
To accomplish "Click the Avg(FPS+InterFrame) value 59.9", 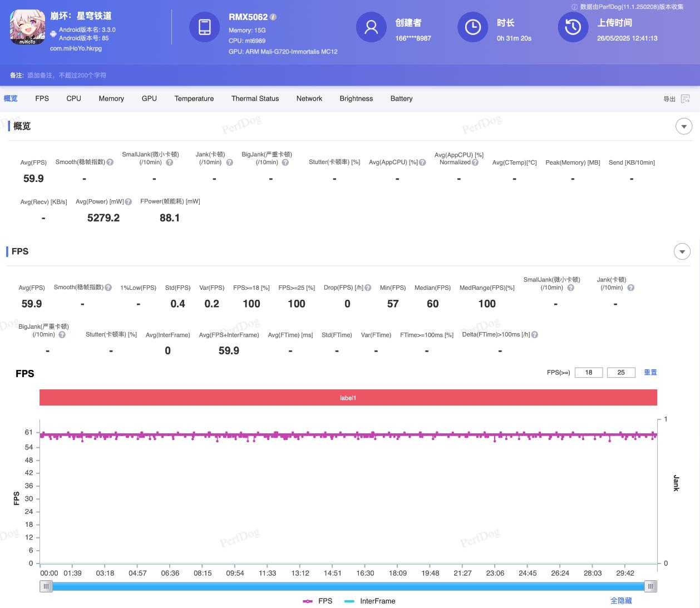I will (229, 351).
